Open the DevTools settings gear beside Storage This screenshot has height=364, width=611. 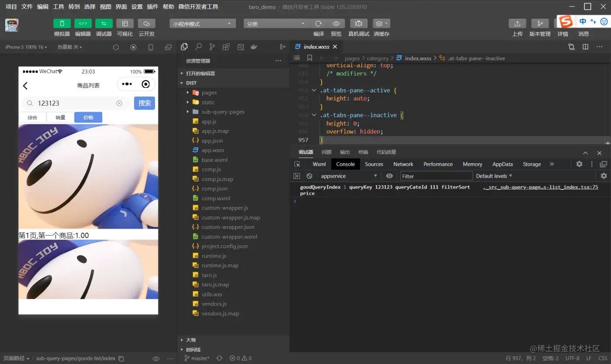(x=579, y=164)
